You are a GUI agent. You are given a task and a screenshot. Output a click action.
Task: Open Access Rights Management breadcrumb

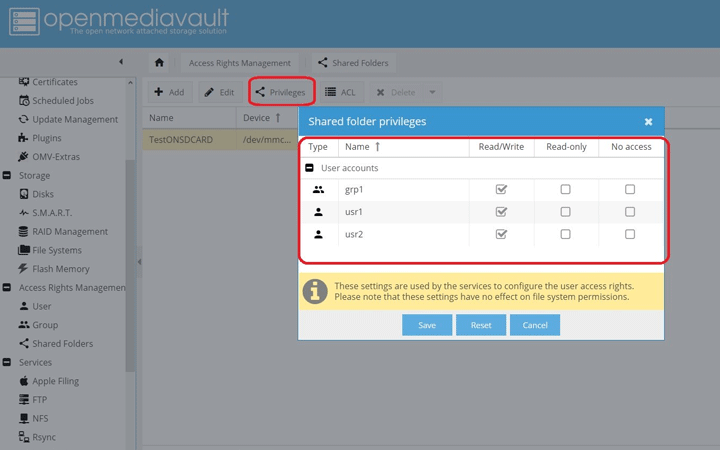[x=240, y=63]
